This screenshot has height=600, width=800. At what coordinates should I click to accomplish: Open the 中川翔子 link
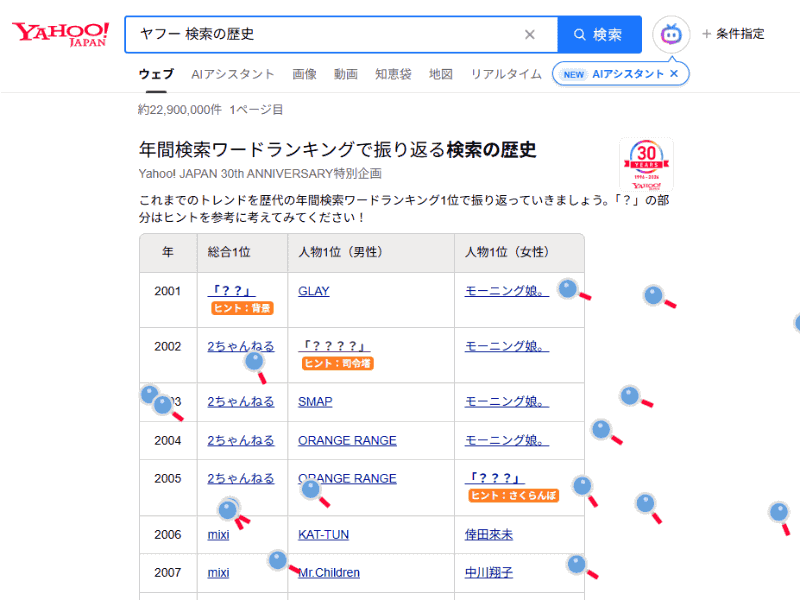488,572
